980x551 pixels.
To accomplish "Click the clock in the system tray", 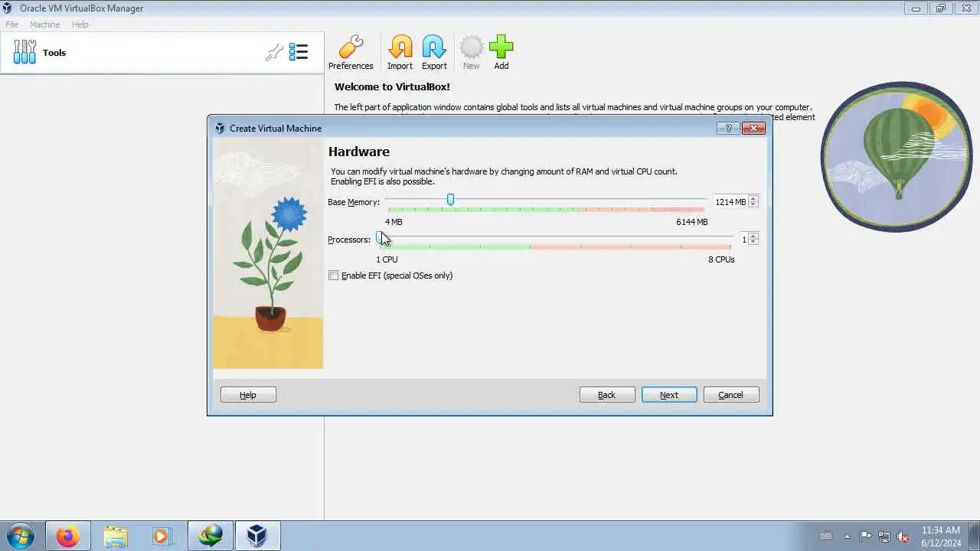I will coord(941,536).
